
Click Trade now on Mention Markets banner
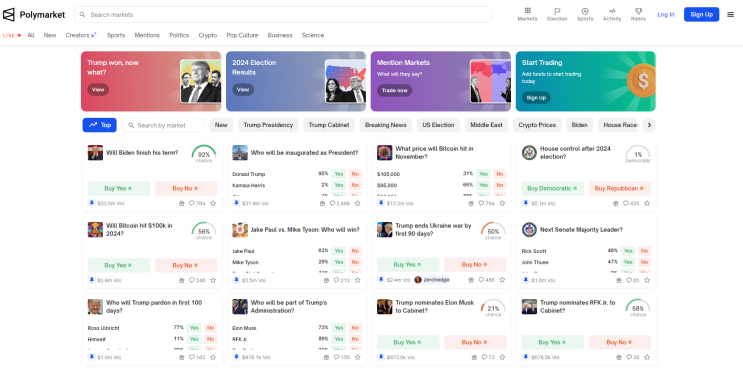click(394, 90)
